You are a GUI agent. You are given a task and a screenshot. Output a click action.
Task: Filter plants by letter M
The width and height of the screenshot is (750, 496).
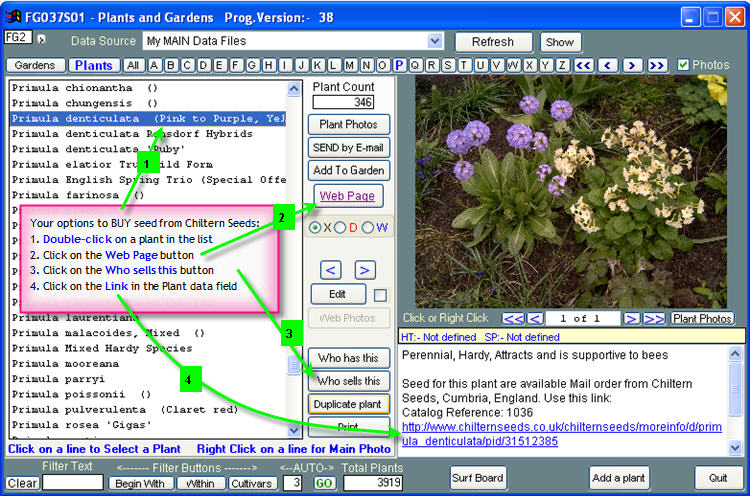350,65
